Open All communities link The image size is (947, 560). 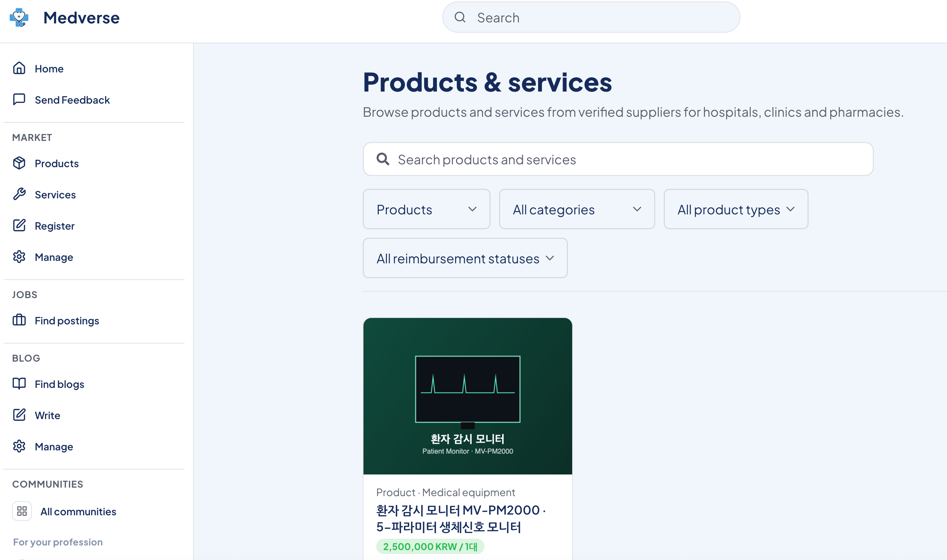[78, 512]
